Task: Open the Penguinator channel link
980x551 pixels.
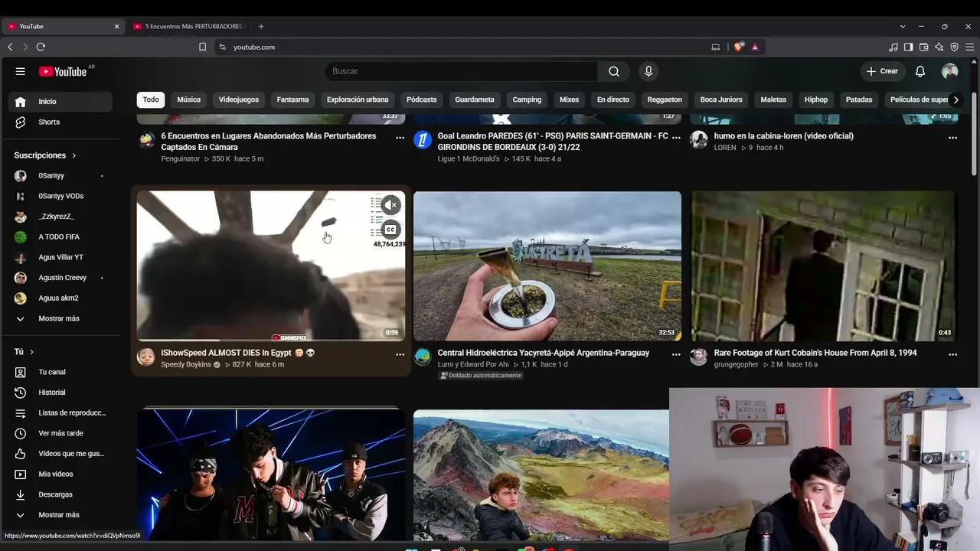Action: (x=180, y=159)
